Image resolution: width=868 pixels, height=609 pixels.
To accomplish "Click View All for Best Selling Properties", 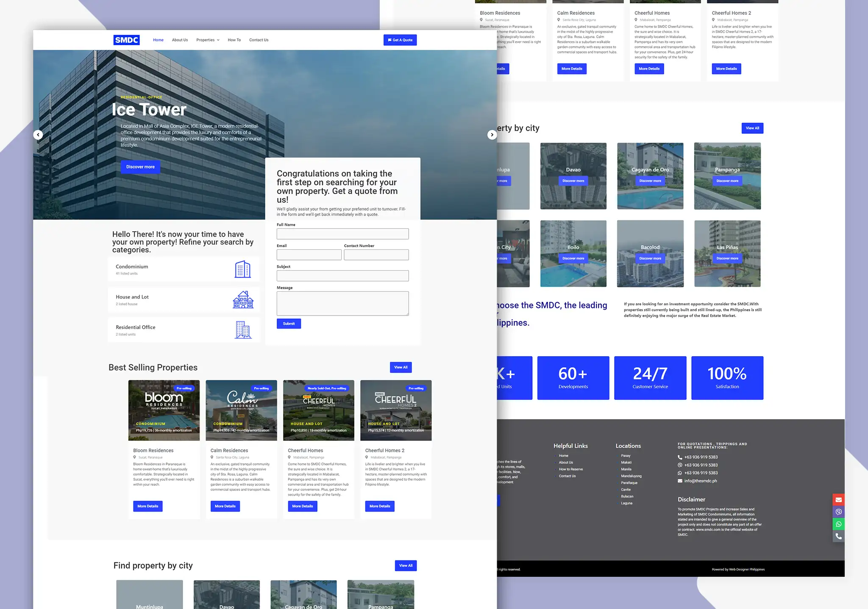I will pyautogui.click(x=401, y=367).
